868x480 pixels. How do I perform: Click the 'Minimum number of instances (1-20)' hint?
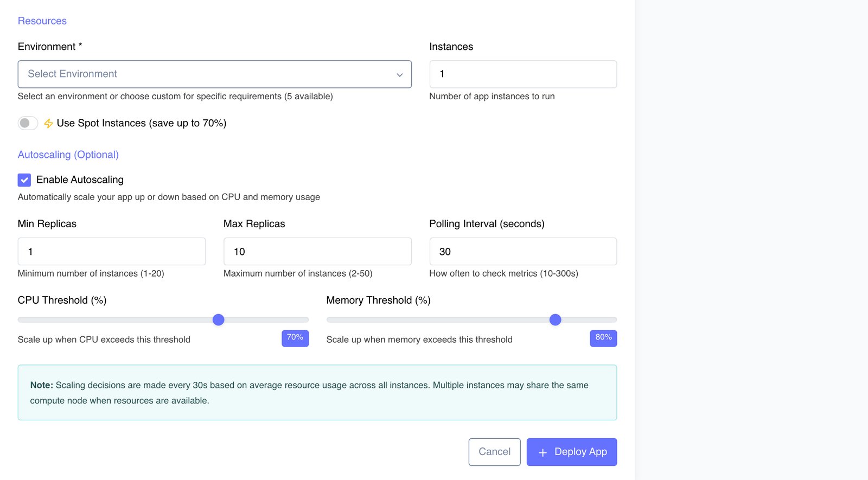pos(91,274)
